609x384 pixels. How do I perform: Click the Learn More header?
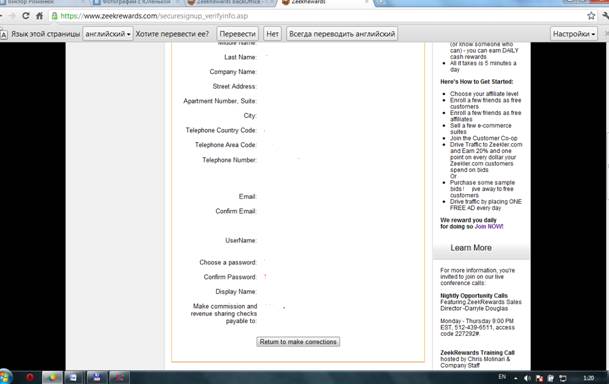(471, 248)
